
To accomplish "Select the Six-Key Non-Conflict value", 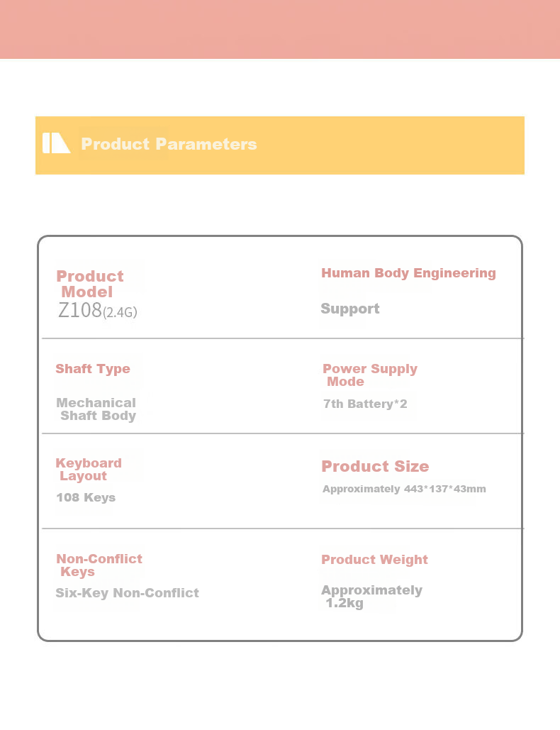I will pyautogui.click(x=128, y=592).
